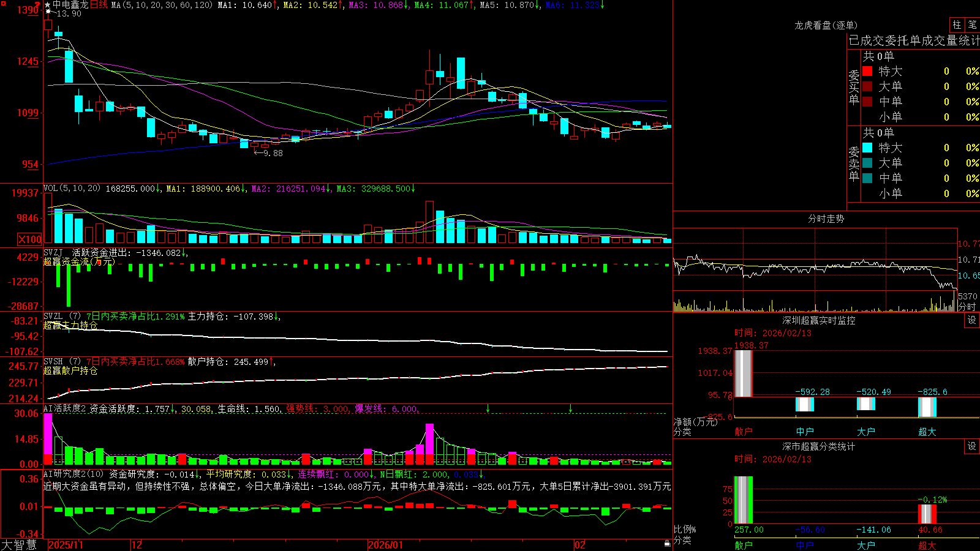Click the 9.88 low price marker

pyautogui.click(x=273, y=153)
